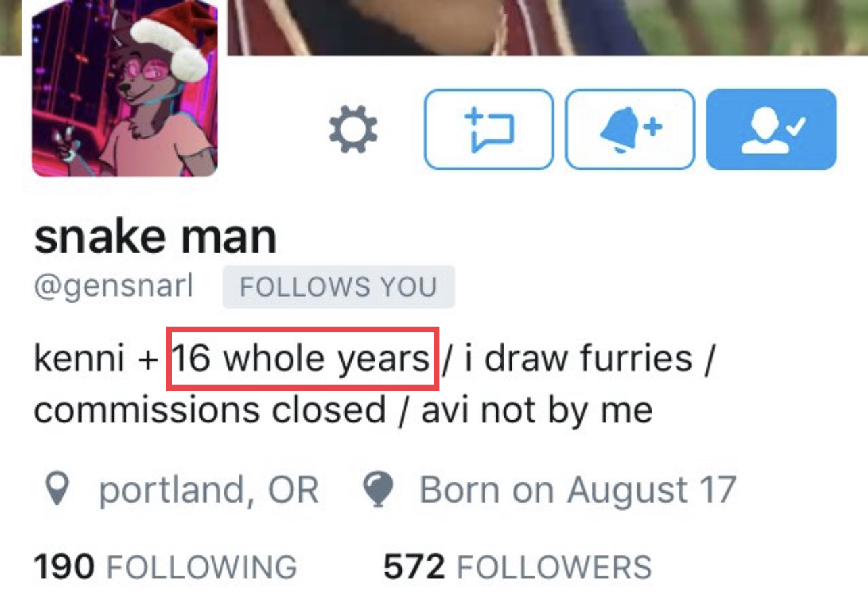The height and width of the screenshot is (604, 868).
Task: Turn on notifications with the bell button
Action: [630, 129]
